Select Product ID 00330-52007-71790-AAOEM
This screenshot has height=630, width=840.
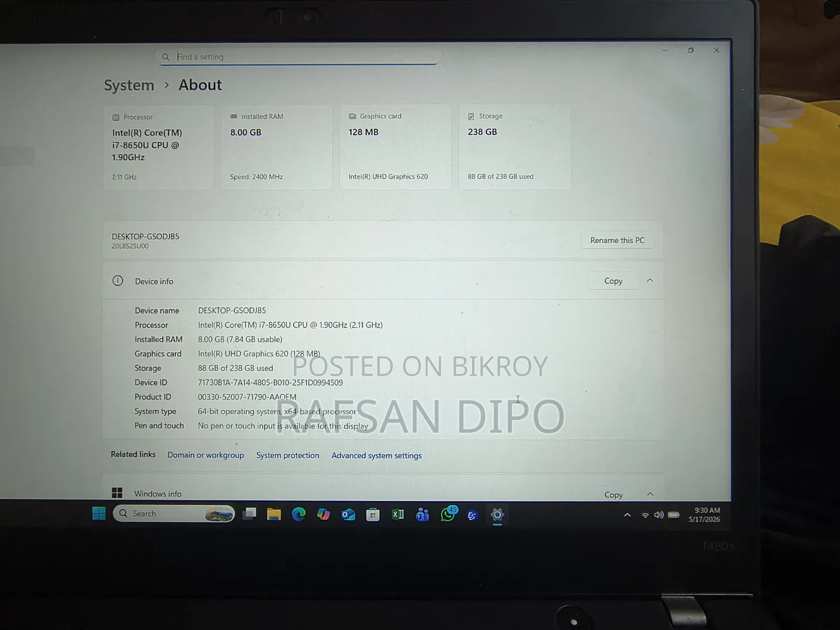[x=247, y=397]
